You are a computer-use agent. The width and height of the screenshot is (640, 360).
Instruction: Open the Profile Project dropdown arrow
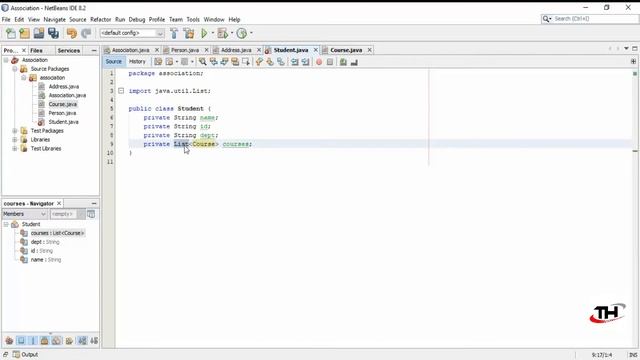251,33
